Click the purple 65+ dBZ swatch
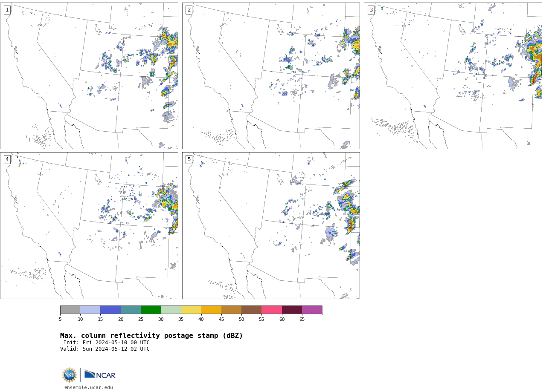The image size is (546, 392). coord(312,310)
